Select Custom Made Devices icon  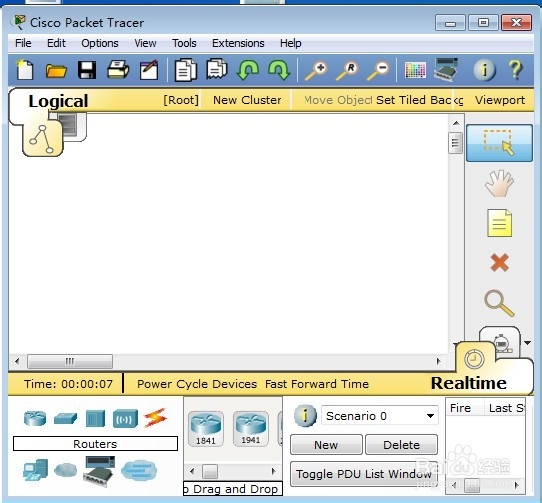tap(99, 471)
